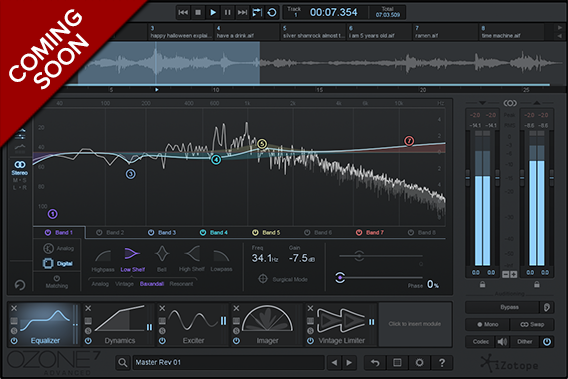The width and height of the screenshot is (568, 379).
Task: Enable the Dither power toggle
Action: (547, 342)
